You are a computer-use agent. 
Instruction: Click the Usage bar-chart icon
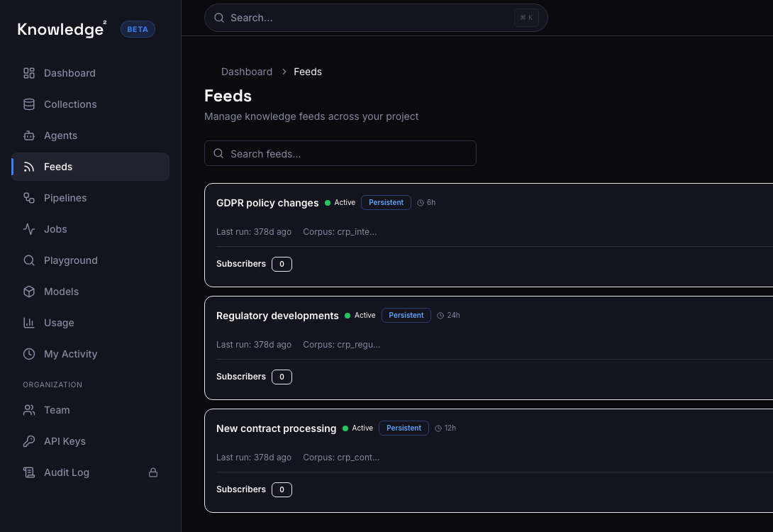[28, 323]
